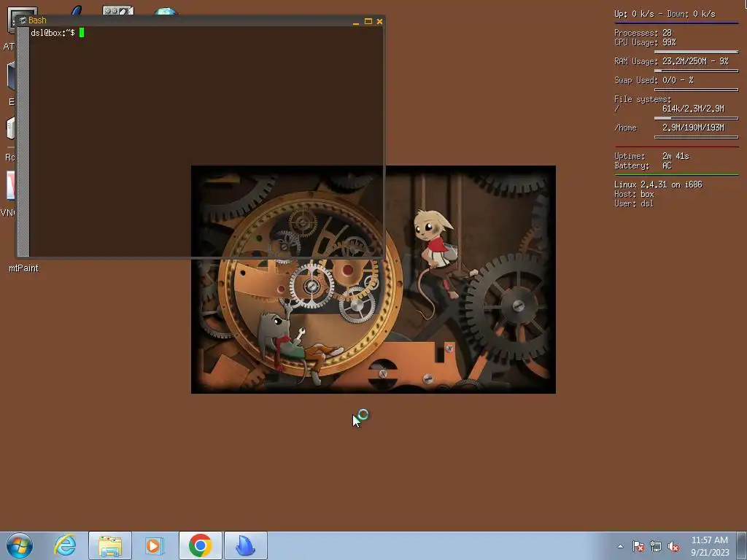
Task: Click the 'Linux 2.4.31 on i686' line
Action: tap(658, 184)
